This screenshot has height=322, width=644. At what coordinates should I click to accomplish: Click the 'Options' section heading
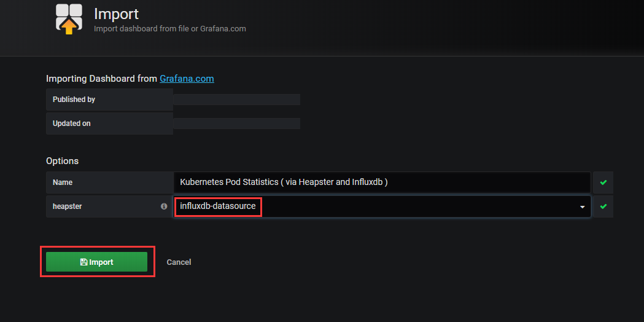point(62,161)
